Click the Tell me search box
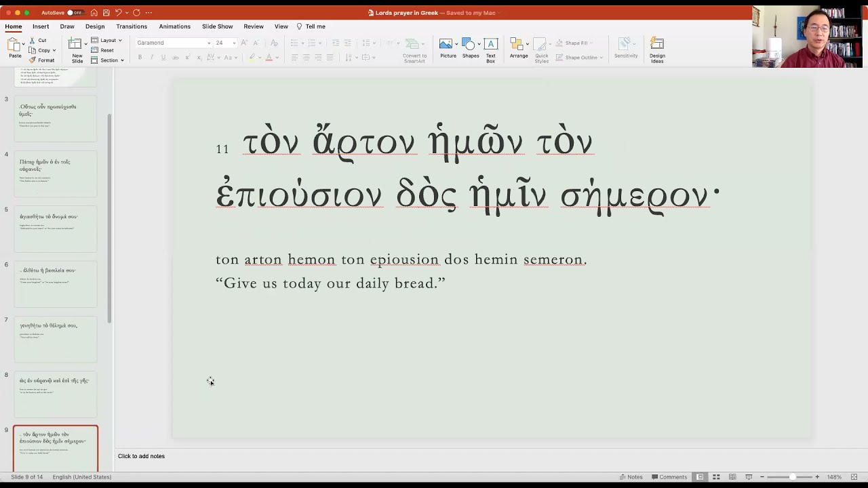The height and width of the screenshot is (488, 868). [x=311, y=26]
